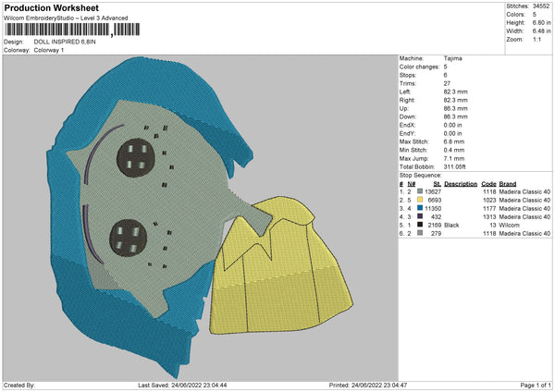Click the 'Wilcom' brand in stop row 5
The image size is (555, 392).
(509, 226)
